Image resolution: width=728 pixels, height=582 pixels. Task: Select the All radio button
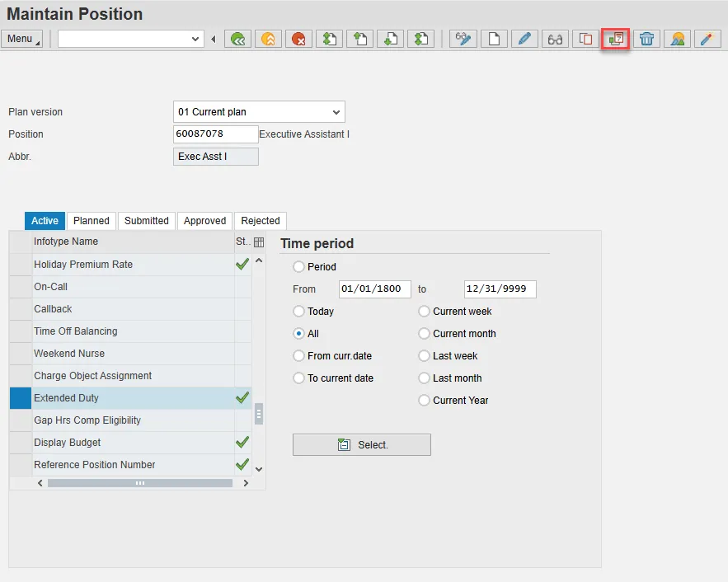[x=298, y=334]
